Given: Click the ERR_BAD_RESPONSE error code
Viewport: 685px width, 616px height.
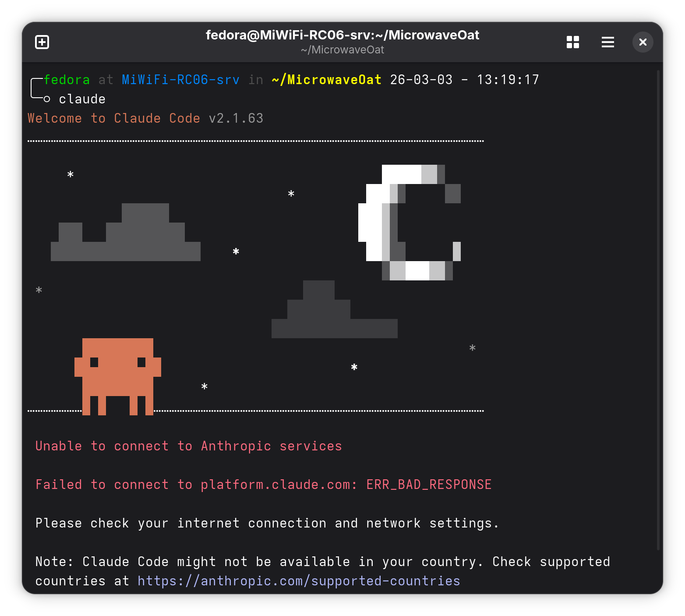Looking at the screenshot, I should tap(429, 485).
